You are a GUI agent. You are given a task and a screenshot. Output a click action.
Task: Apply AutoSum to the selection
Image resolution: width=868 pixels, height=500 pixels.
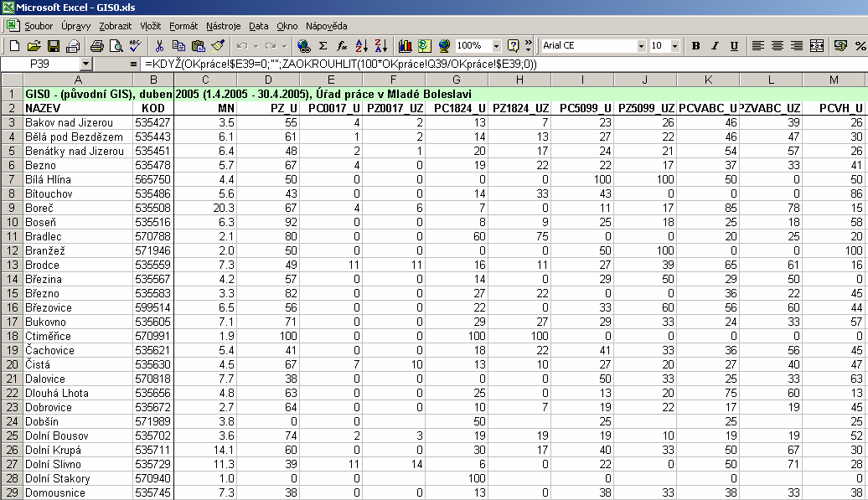tap(323, 46)
